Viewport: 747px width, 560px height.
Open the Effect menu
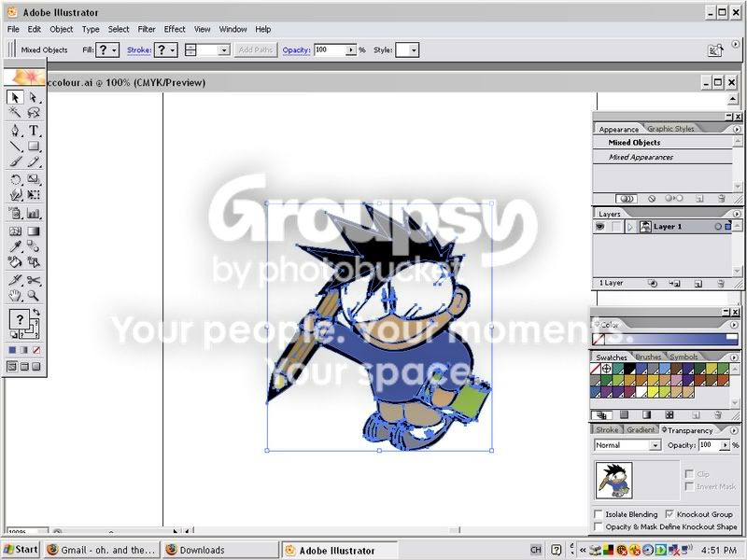[175, 29]
